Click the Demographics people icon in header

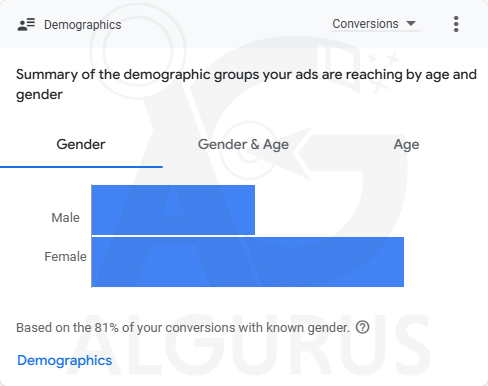[26, 25]
